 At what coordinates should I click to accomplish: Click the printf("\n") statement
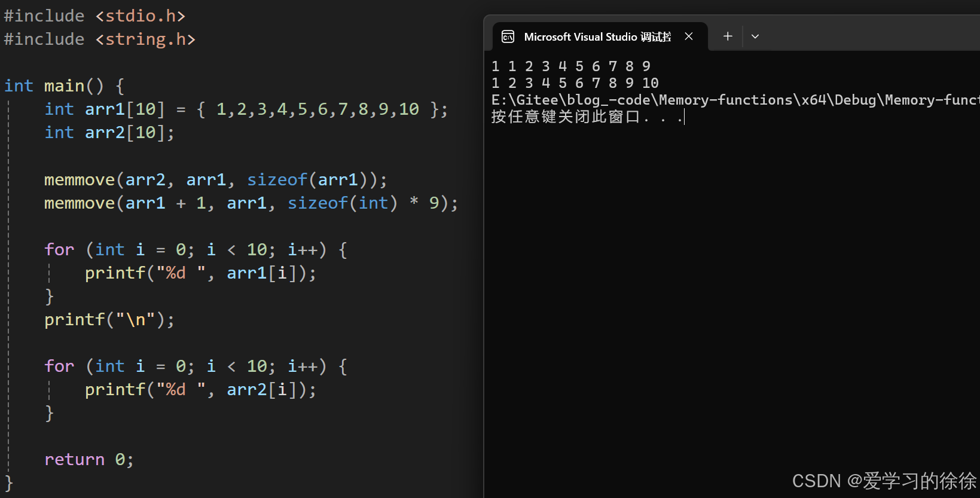[x=109, y=320]
